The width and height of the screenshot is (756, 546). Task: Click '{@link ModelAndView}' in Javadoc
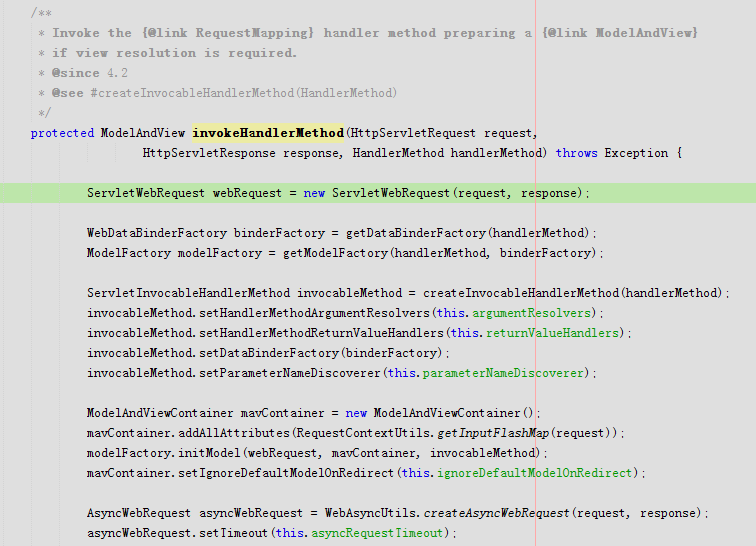pos(620,33)
